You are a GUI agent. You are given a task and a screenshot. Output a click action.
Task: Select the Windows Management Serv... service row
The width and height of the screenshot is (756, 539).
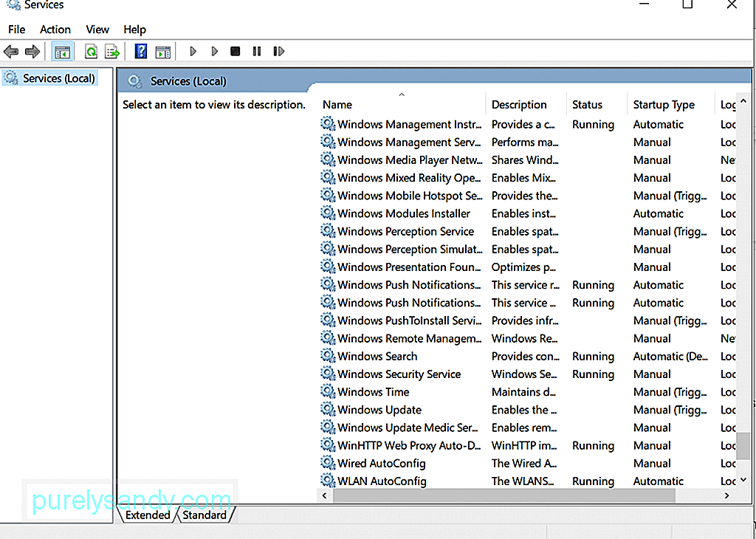coord(527,143)
